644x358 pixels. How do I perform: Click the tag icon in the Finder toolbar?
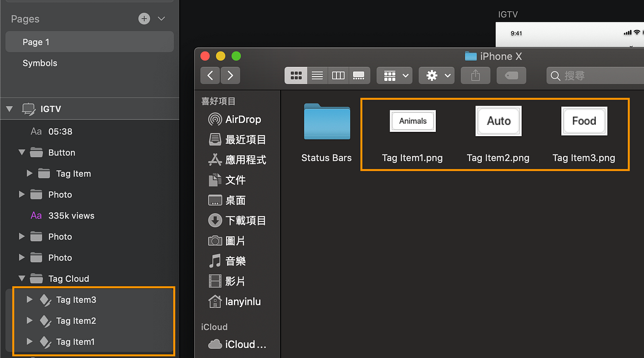[x=511, y=75]
